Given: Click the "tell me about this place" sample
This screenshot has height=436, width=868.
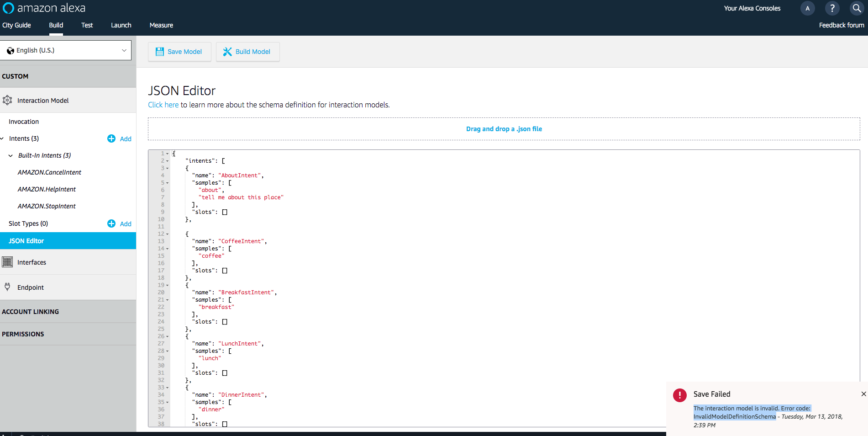Looking at the screenshot, I should coord(241,197).
